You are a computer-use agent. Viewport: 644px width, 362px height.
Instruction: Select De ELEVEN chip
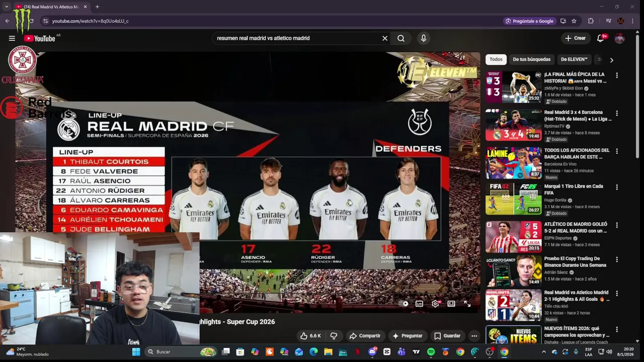[x=574, y=59]
